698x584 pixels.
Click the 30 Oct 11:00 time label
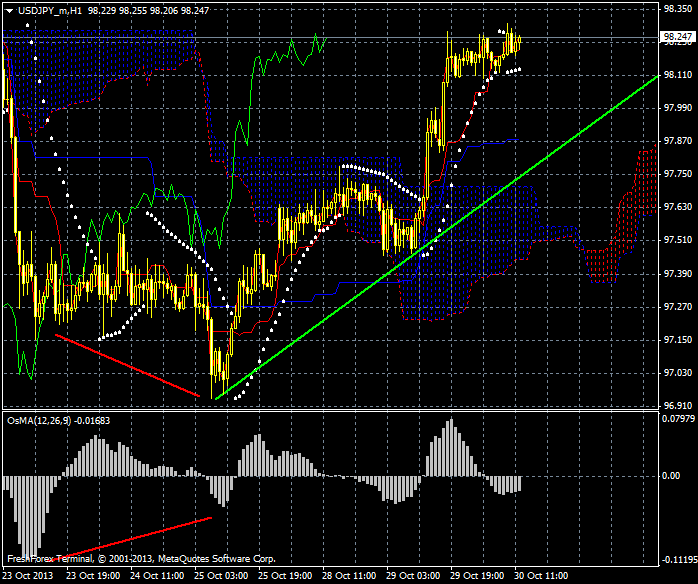coord(543,576)
